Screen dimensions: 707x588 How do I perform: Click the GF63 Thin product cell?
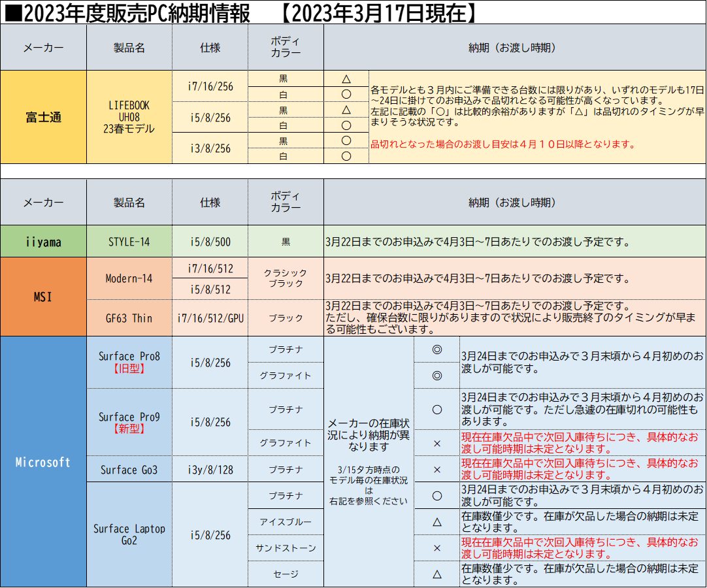point(129,318)
